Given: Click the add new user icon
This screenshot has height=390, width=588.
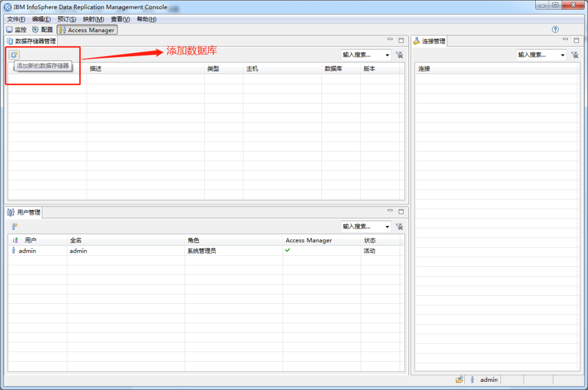Looking at the screenshot, I should click(x=14, y=226).
